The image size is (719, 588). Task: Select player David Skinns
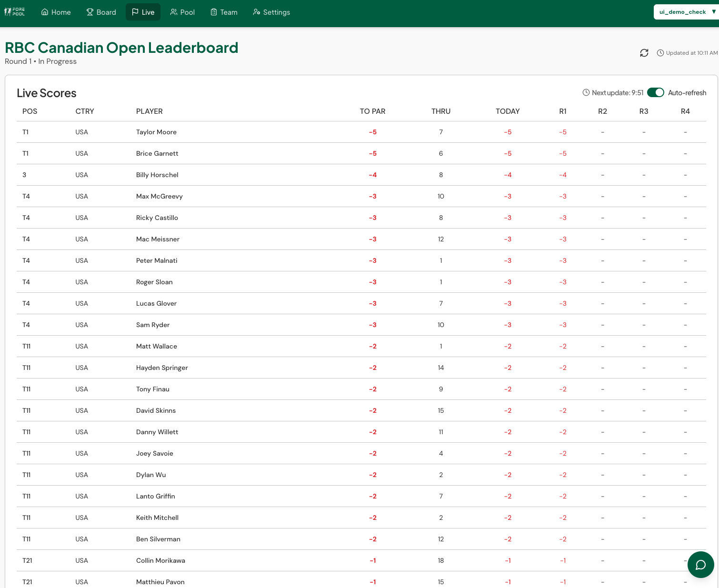tap(156, 410)
